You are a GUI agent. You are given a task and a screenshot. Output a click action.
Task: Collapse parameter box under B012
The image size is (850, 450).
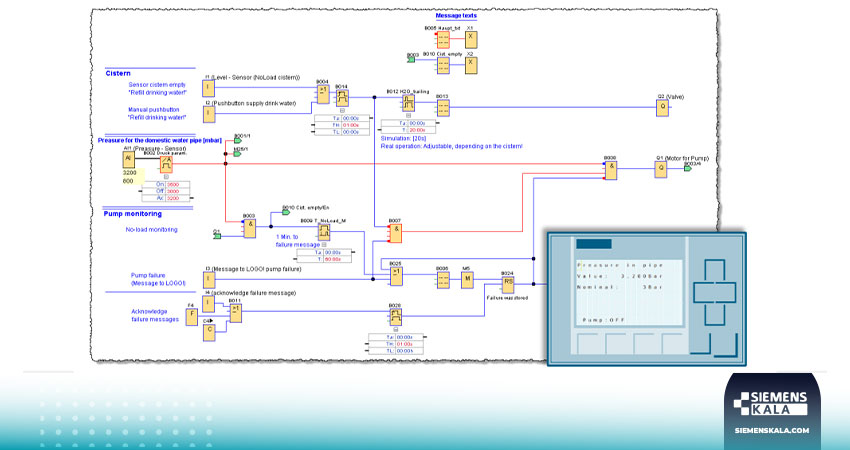pyautogui.click(x=408, y=115)
